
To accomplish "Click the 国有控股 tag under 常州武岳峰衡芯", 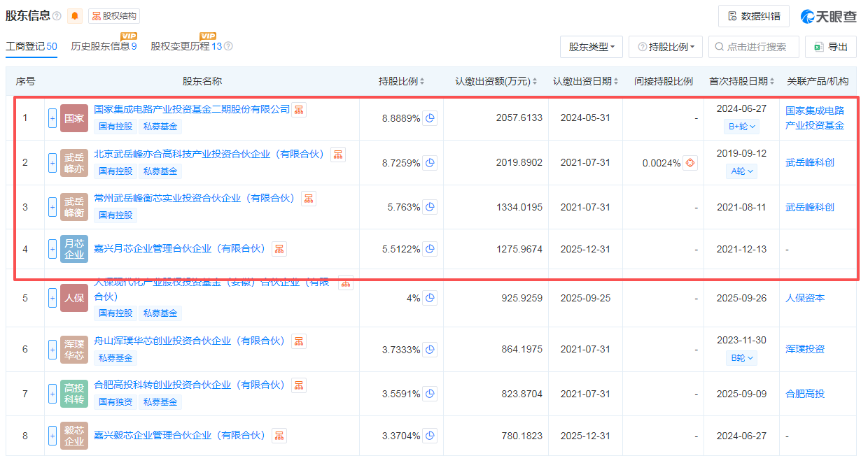I will 115,215.
